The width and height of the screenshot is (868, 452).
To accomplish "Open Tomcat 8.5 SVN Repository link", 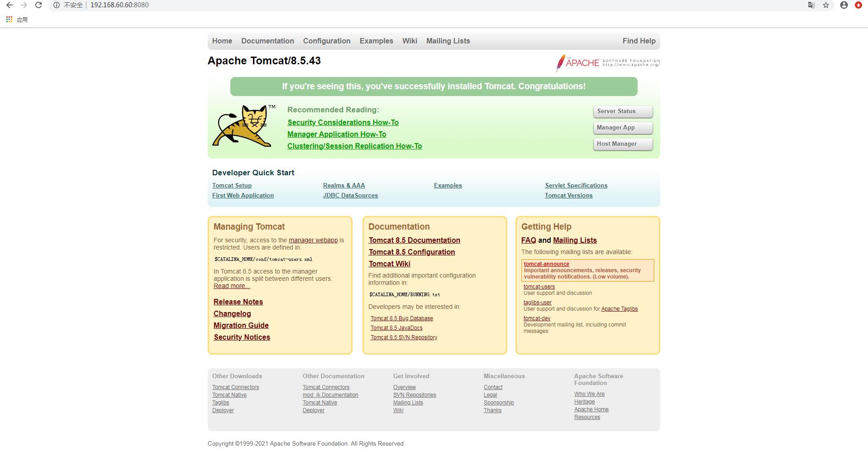I will point(404,337).
